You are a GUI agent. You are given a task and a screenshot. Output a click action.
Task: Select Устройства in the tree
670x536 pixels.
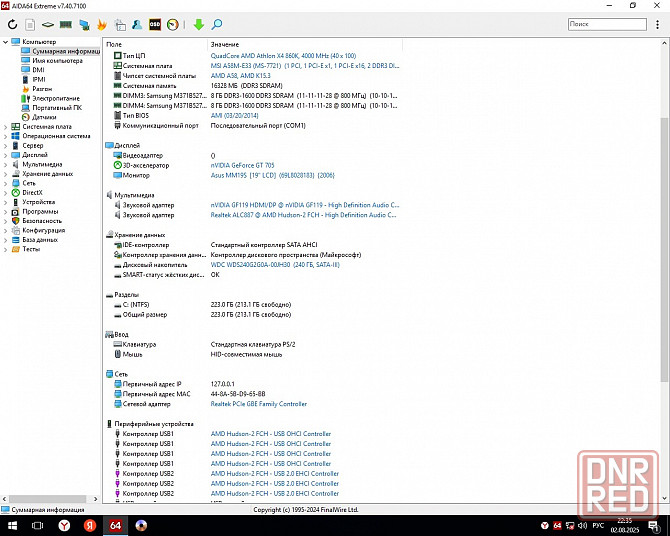point(34,202)
